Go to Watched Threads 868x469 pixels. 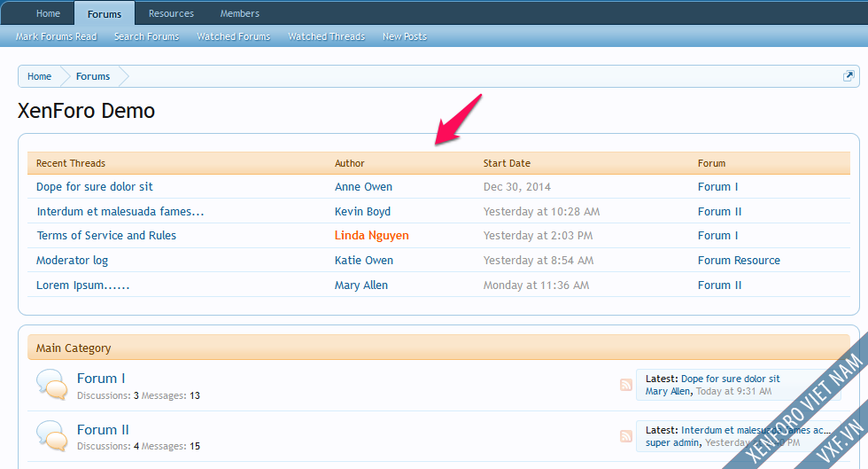[327, 36]
